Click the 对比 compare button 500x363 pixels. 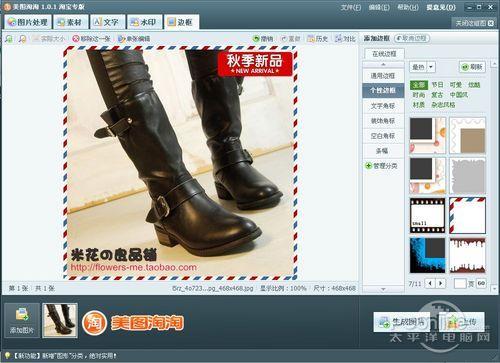[345, 39]
